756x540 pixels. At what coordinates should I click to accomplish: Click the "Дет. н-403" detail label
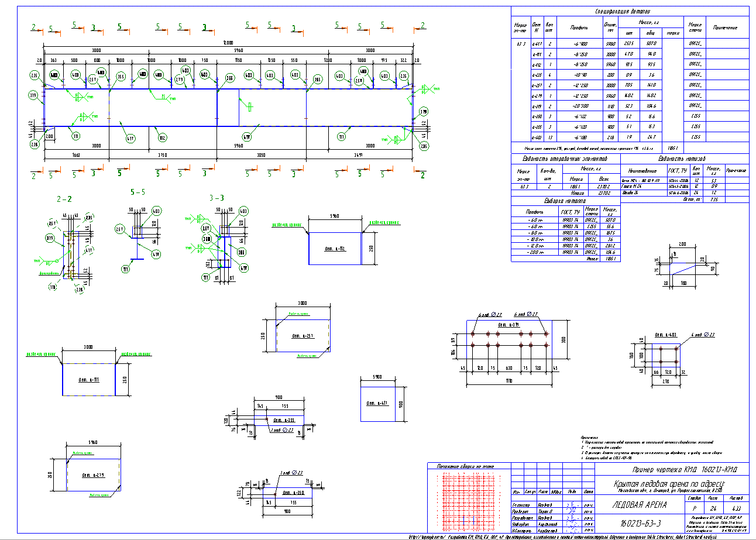[x=666, y=335]
